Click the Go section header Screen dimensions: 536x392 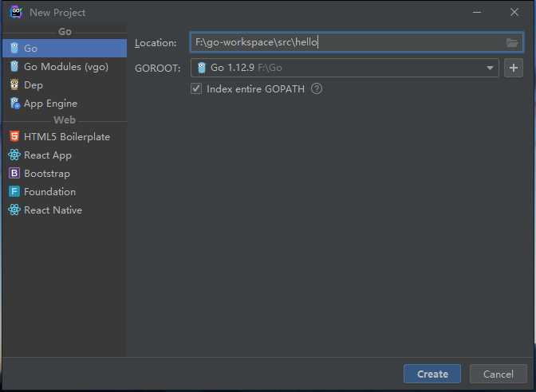click(x=65, y=31)
